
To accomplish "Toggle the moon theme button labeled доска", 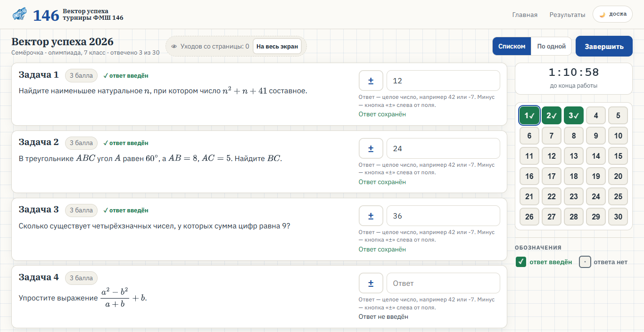I will (x=612, y=14).
